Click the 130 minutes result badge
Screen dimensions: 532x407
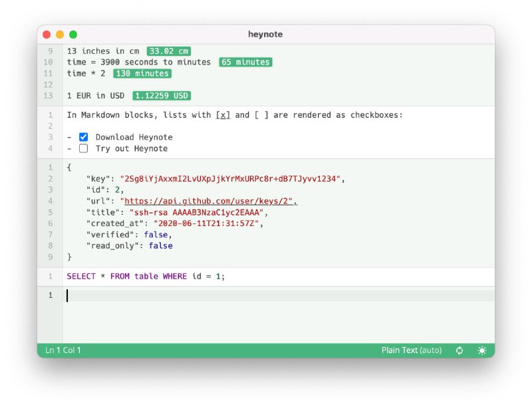142,74
